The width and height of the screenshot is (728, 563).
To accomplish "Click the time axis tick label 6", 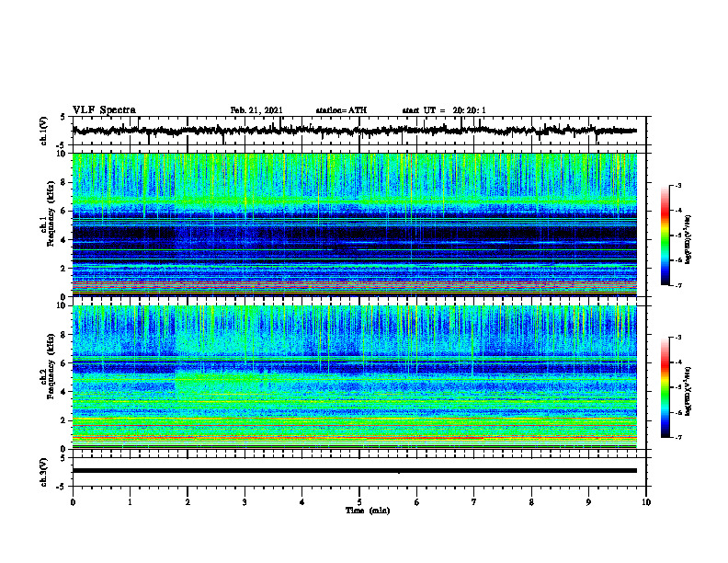I will [x=417, y=502].
